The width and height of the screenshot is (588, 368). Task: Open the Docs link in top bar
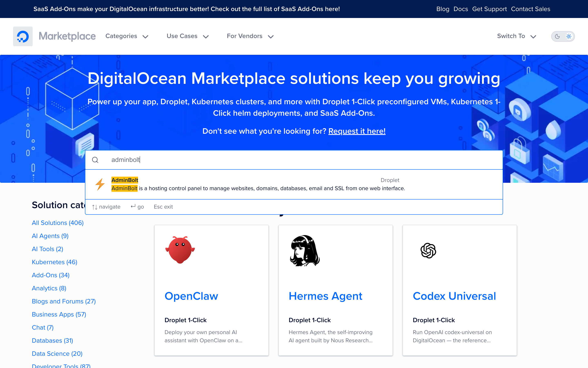pyautogui.click(x=461, y=9)
